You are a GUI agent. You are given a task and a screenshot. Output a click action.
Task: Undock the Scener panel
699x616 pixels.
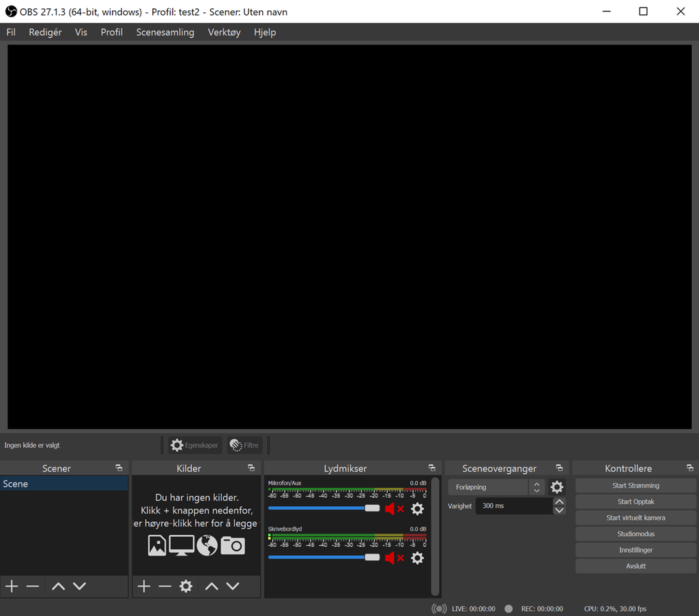click(119, 468)
